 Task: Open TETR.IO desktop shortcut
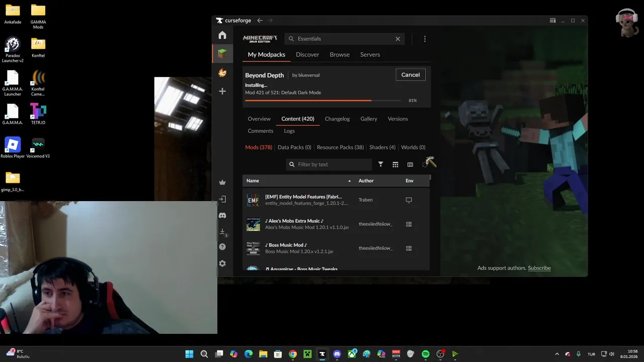coord(38,114)
